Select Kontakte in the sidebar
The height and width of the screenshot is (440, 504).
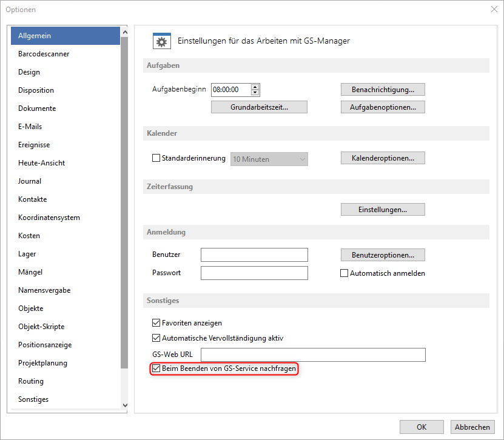click(x=66, y=199)
